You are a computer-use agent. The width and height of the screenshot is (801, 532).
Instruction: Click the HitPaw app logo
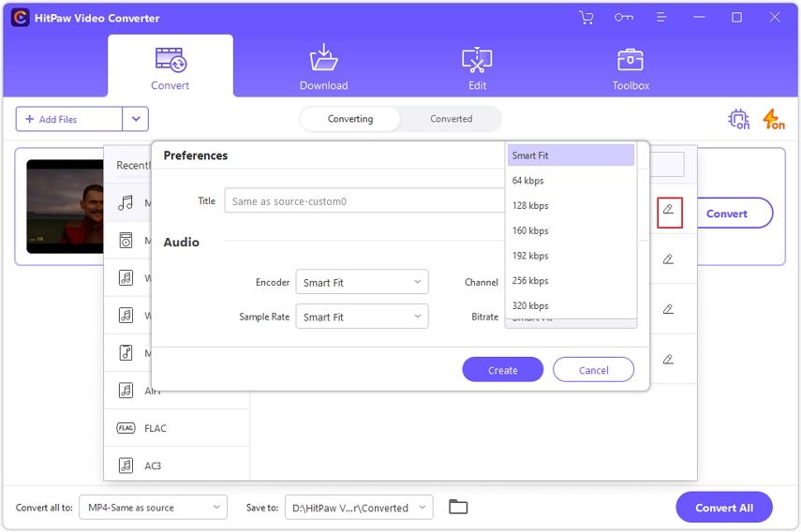tap(20, 18)
